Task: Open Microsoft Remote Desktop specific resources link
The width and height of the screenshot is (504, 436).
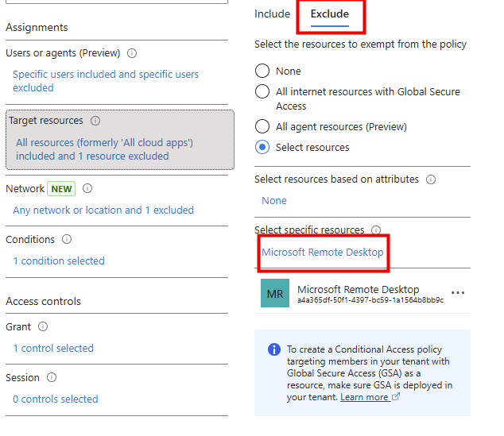Action: (322, 252)
